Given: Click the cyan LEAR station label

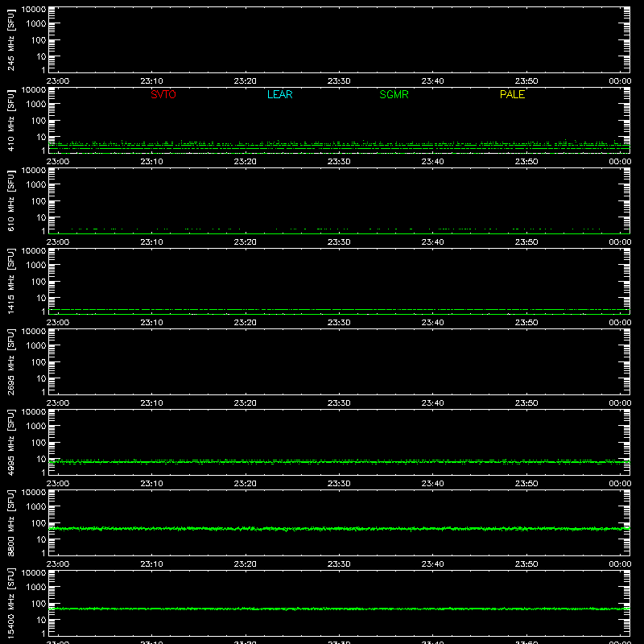Looking at the screenshot, I should click(x=279, y=94).
